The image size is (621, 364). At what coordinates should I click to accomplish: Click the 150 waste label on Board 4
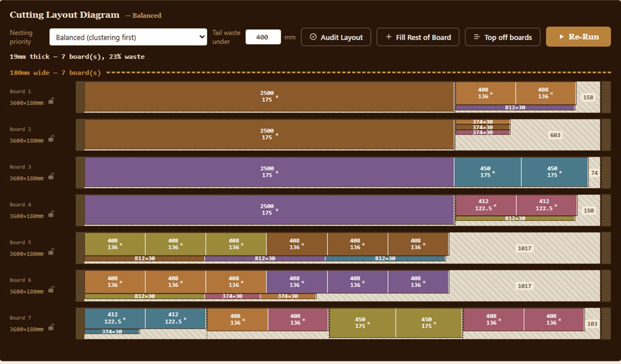tap(589, 210)
